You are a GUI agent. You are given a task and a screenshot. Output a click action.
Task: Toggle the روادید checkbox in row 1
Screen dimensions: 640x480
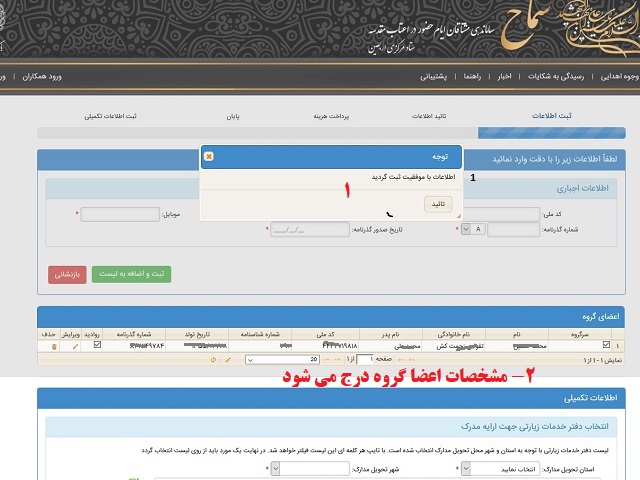click(x=97, y=345)
